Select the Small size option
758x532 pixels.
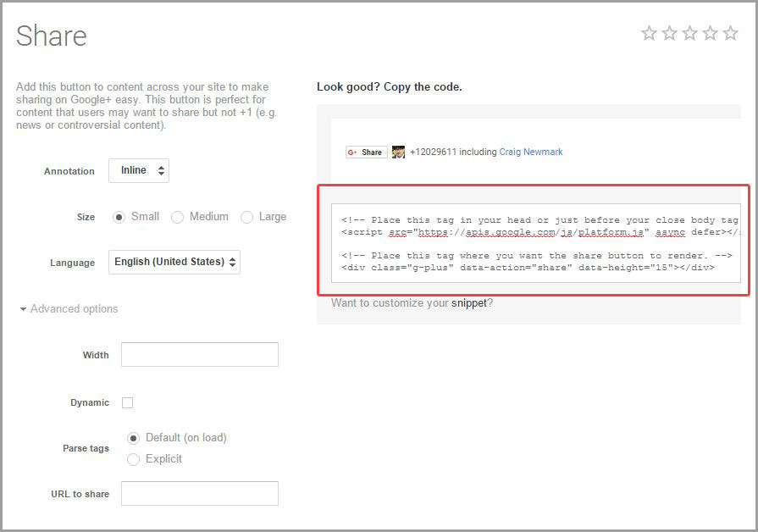tap(119, 217)
